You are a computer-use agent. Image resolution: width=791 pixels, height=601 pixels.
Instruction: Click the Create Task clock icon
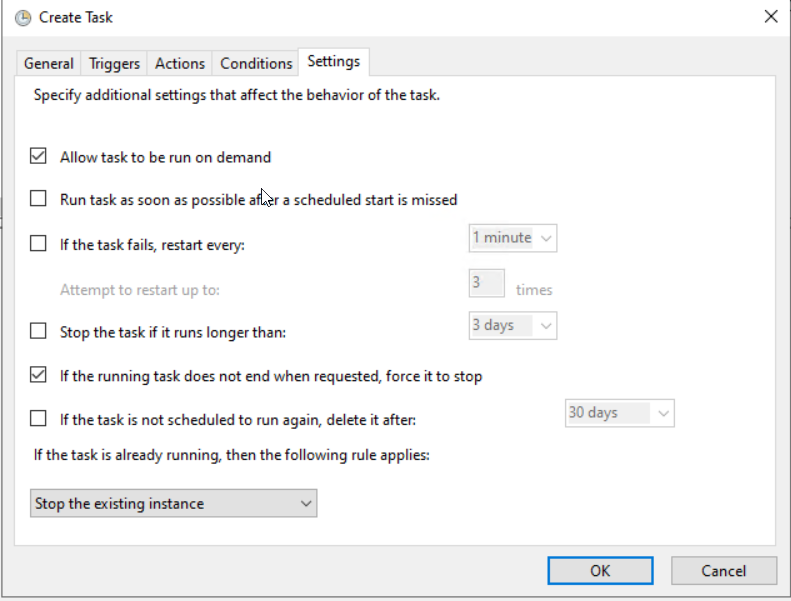coord(23,18)
